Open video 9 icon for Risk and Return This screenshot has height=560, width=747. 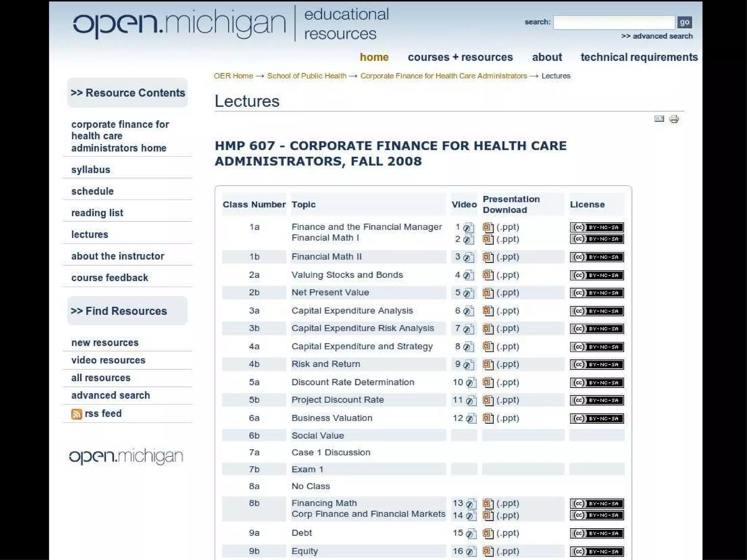(x=468, y=365)
